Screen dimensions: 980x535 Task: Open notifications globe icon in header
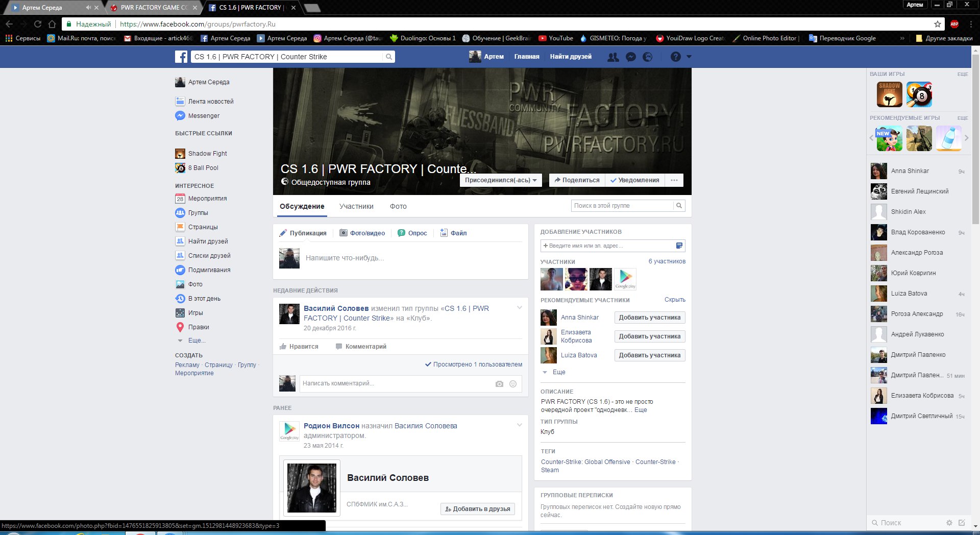(x=648, y=57)
